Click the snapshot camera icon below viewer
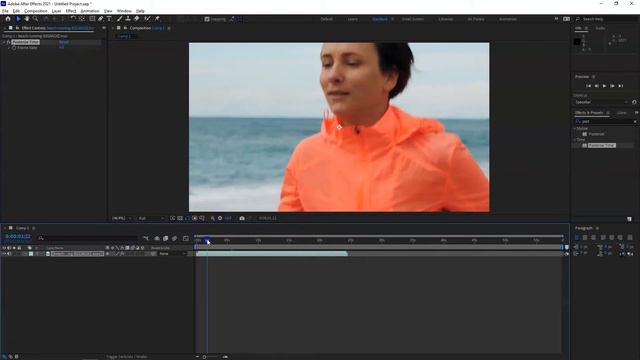 (242, 218)
